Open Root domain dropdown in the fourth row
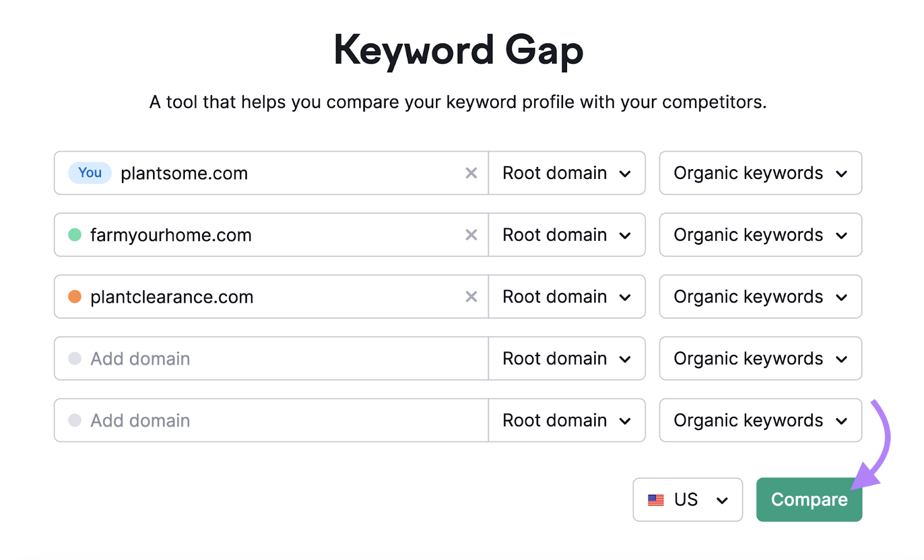The width and height of the screenshot is (924, 560). pyautogui.click(x=567, y=359)
